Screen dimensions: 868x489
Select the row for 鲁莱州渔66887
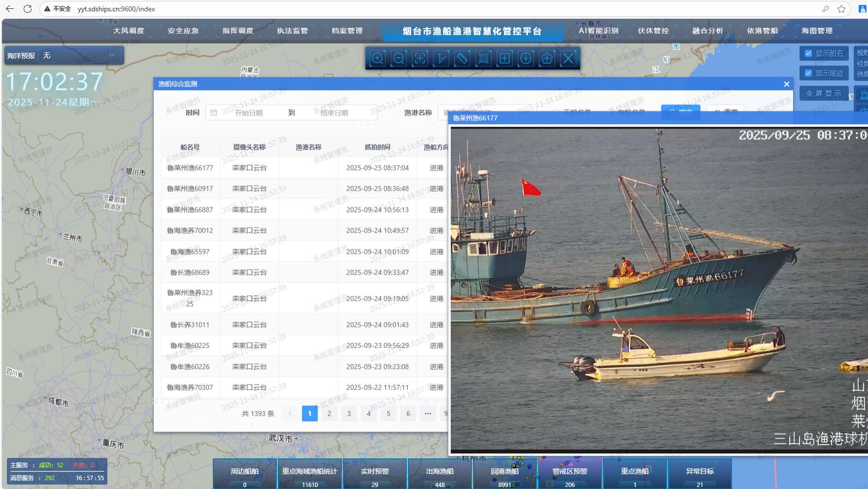(x=305, y=210)
